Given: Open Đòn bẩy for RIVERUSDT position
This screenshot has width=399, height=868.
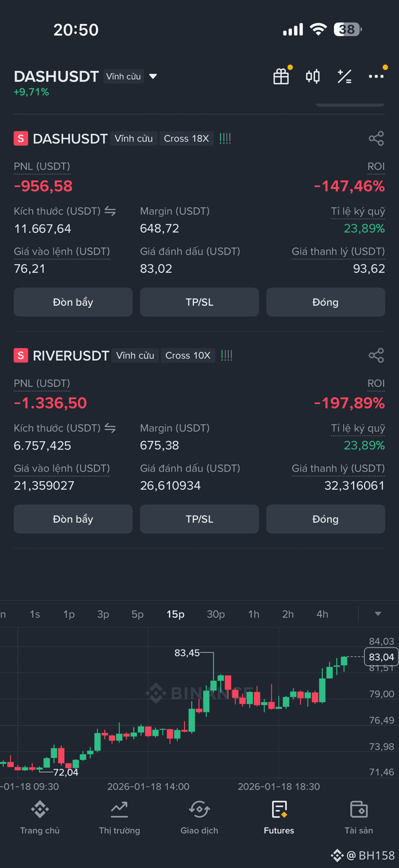Looking at the screenshot, I should [x=73, y=519].
